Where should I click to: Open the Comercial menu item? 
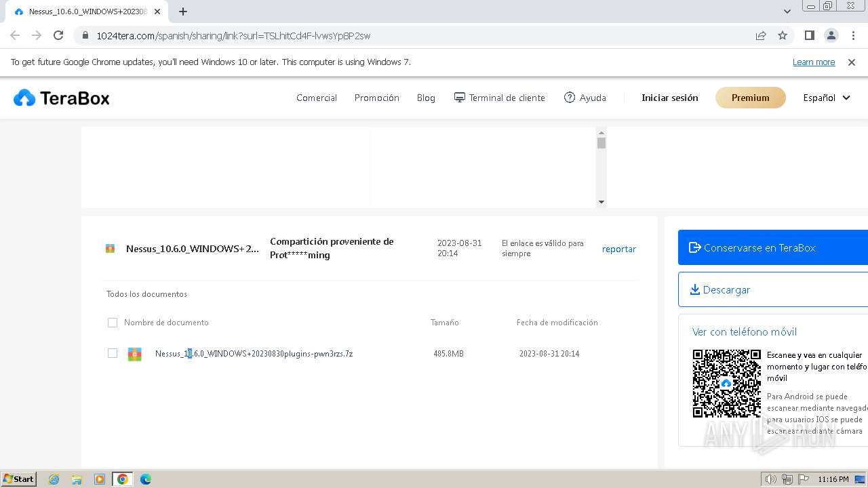click(317, 98)
